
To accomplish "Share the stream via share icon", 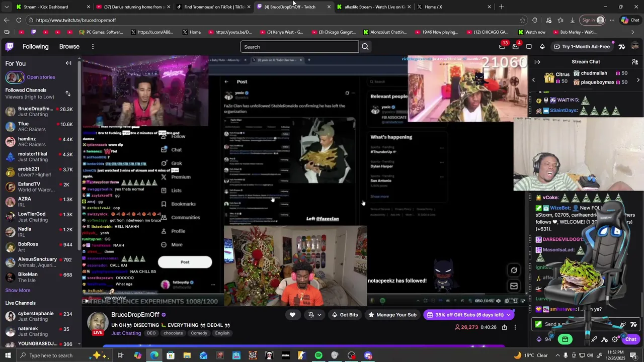I will tap(504, 327).
